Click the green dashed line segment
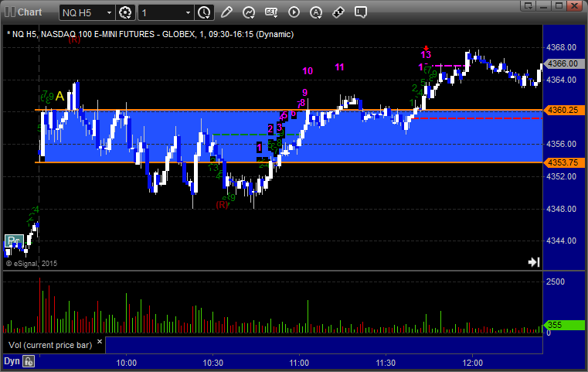This screenshot has width=588, height=372. 256,135
